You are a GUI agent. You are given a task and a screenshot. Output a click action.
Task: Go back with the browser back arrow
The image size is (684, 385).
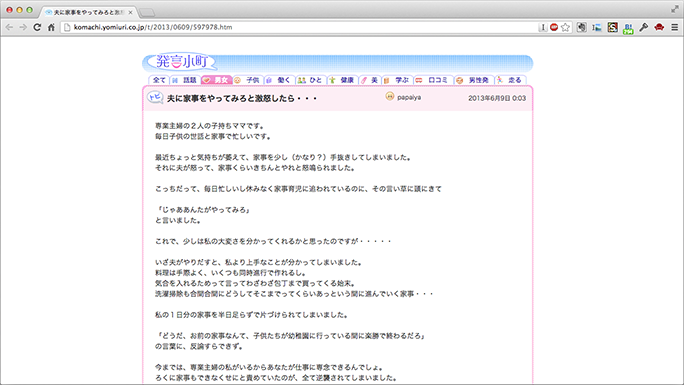coord(9,27)
